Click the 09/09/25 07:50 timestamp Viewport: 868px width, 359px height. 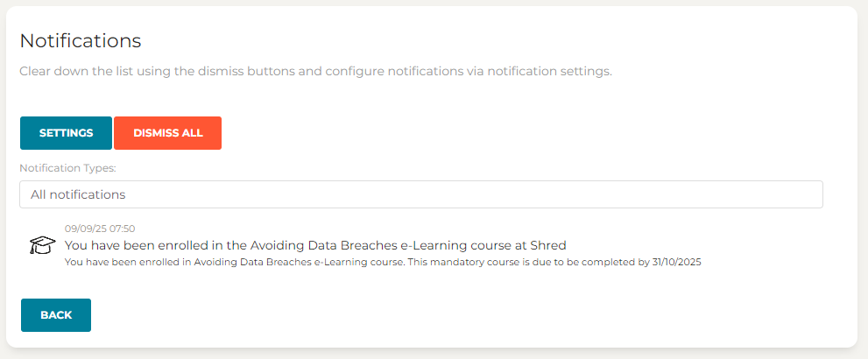pos(100,229)
